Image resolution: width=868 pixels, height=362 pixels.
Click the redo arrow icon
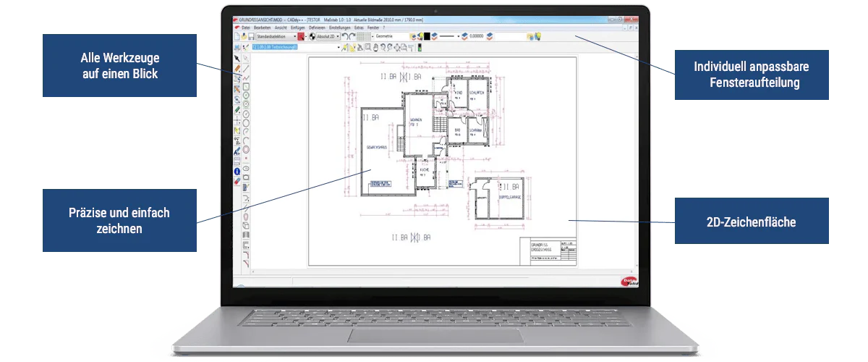[x=352, y=35]
